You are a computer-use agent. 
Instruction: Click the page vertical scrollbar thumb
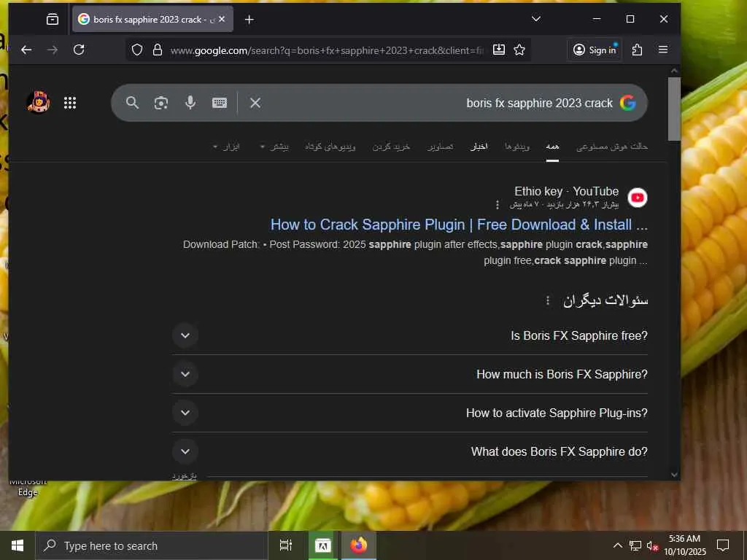[673, 109]
